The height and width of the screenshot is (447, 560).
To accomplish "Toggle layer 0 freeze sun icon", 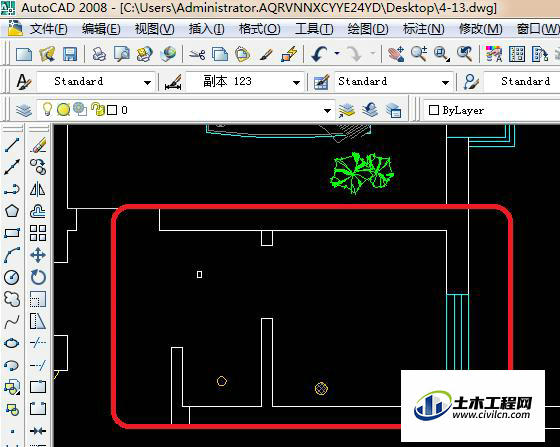I will click(64, 110).
